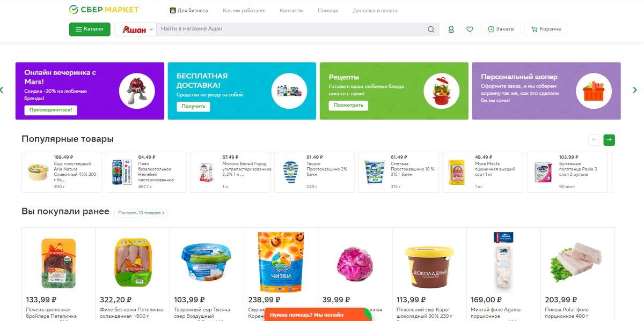Open the Корзина cart button
Image resolution: width=644 pixels, height=321 pixels.
(x=546, y=29)
